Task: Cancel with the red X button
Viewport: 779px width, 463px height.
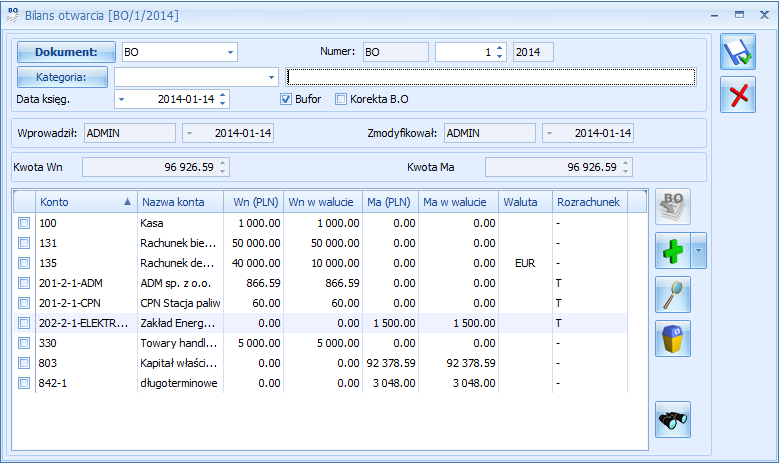Action: [738, 94]
